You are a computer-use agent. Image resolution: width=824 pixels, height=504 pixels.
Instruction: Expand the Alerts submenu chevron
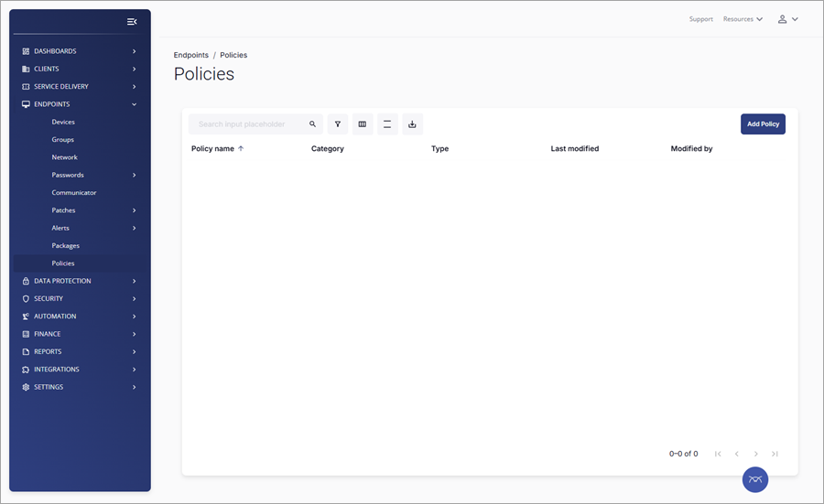[x=134, y=228]
